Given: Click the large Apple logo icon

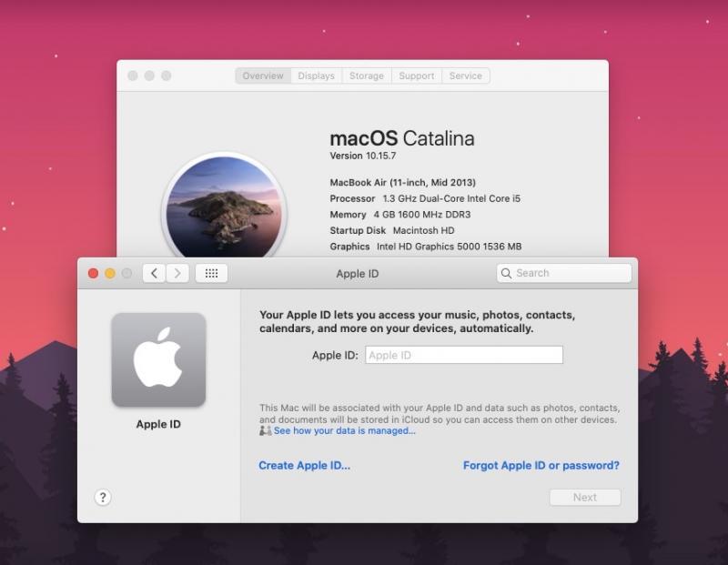Looking at the screenshot, I should click(158, 359).
